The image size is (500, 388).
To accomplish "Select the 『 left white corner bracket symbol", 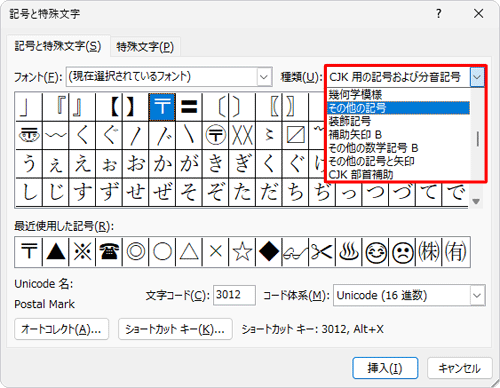I will [x=55, y=107].
